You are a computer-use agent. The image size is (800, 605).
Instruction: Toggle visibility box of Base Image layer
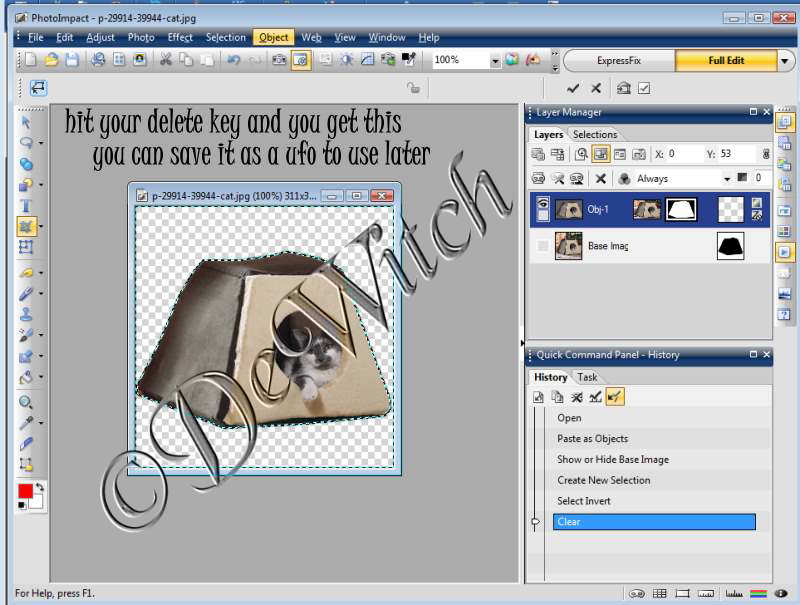point(542,246)
